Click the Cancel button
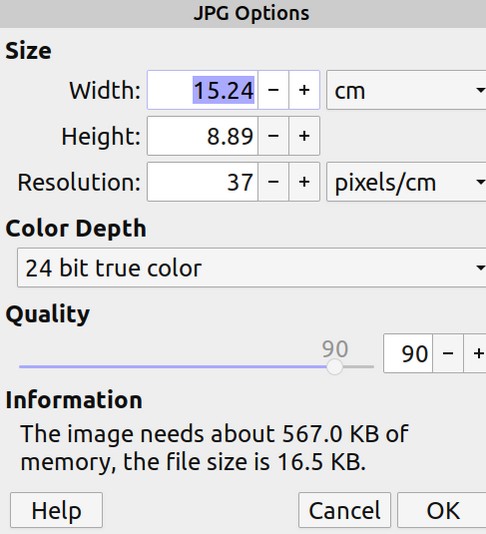Image resolution: width=486 pixels, height=534 pixels. point(344,510)
